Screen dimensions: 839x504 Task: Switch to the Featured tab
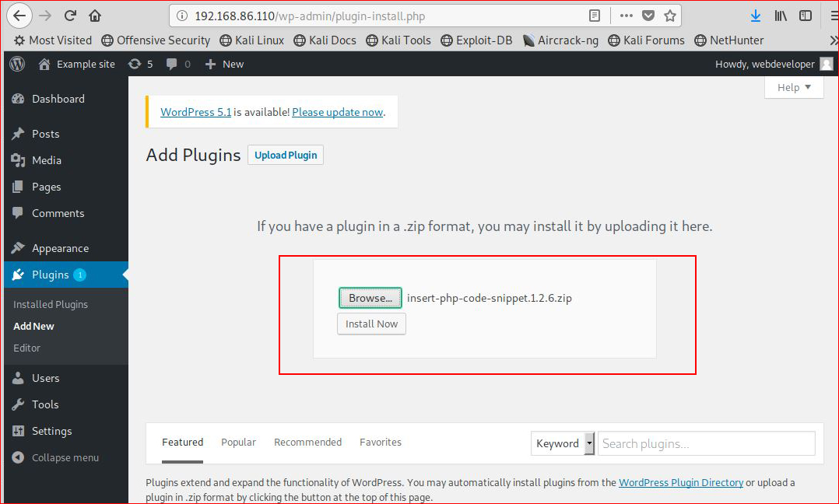(182, 443)
